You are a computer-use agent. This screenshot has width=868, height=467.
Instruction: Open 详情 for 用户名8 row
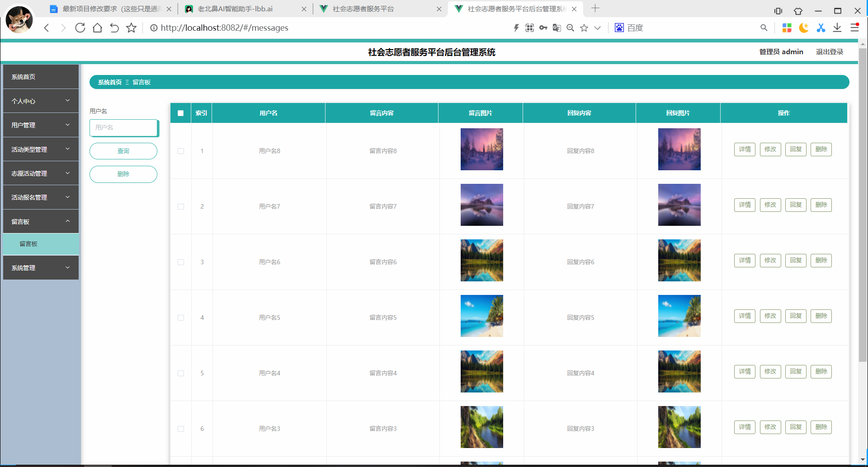click(x=745, y=149)
